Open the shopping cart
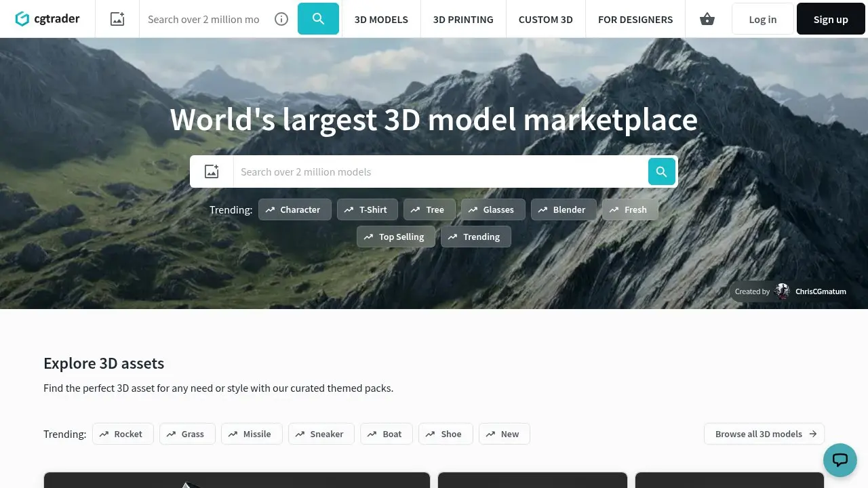The width and height of the screenshot is (868, 488). [x=707, y=19]
